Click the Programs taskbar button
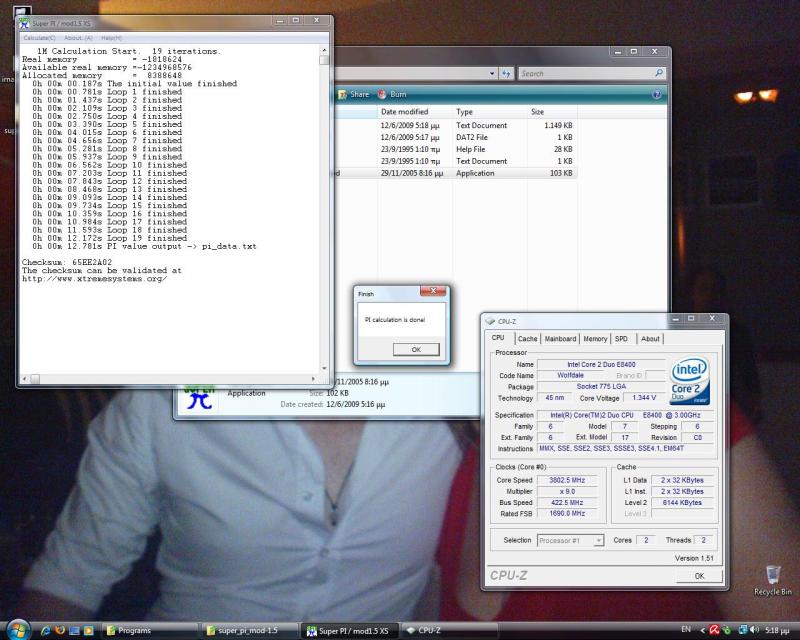 [x=151, y=631]
